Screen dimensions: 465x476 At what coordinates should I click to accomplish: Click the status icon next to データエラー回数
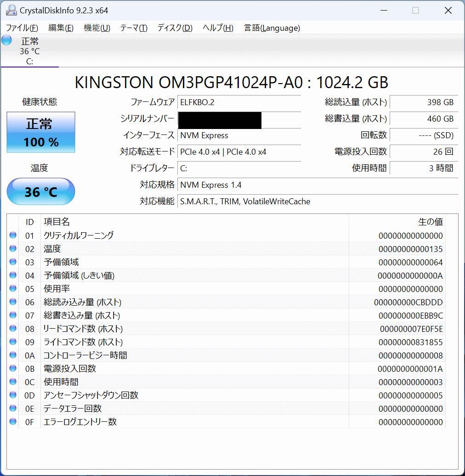13,408
